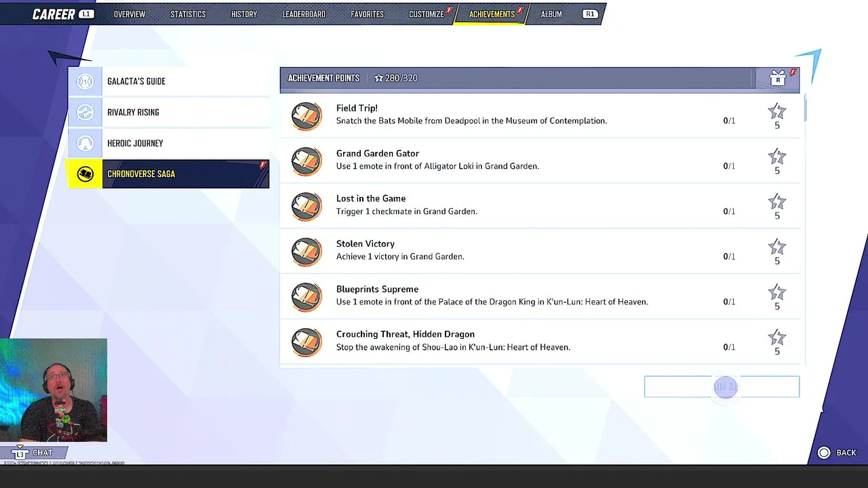Click the Career title
Screen dimensions: 868x488
point(54,14)
